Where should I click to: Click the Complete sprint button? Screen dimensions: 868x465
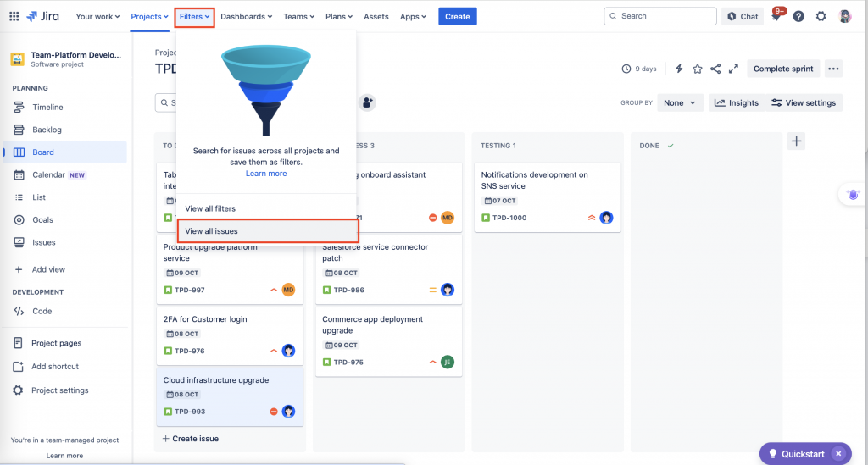[782, 69]
